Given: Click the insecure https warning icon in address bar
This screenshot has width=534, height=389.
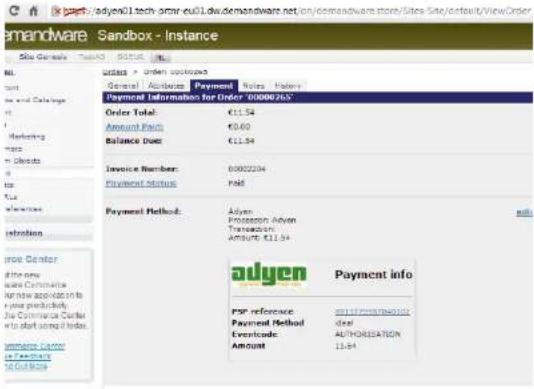Looking at the screenshot, I should click(56, 12).
